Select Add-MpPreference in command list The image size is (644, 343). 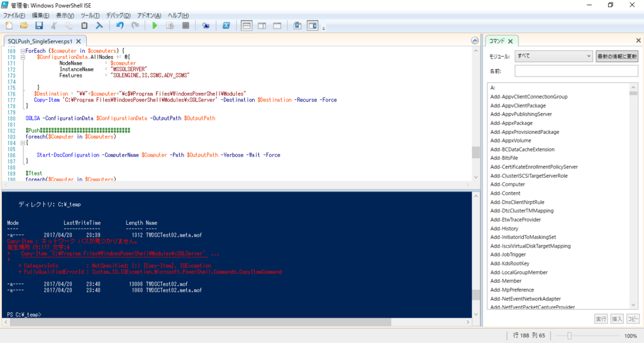click(x=512, y=290)
